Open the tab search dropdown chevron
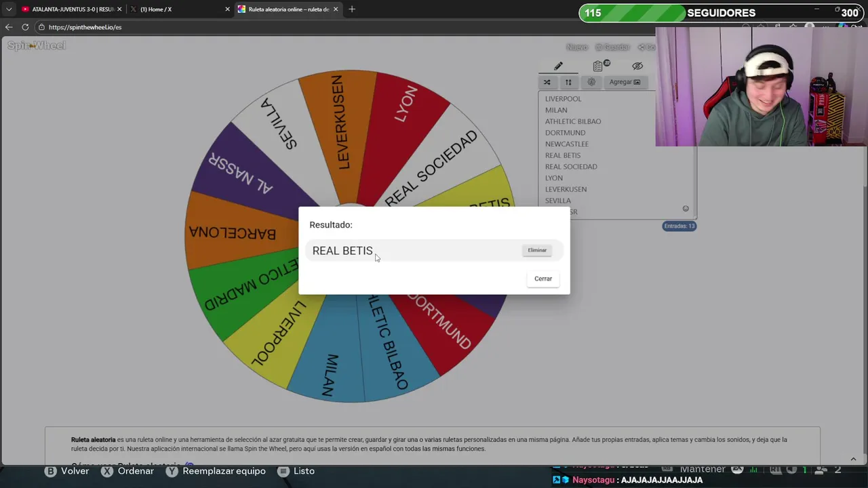Image resolution: width=868 pixels, height=488 pixels. [9, 9]
